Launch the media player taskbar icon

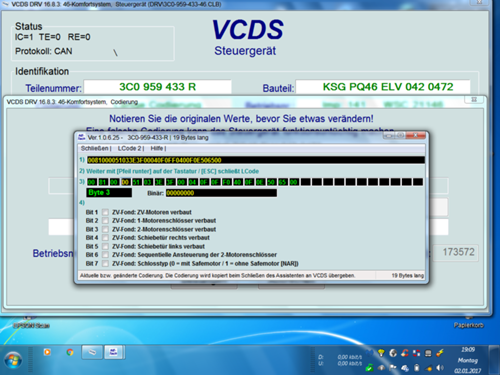pyautogui.click(x=48, y=352)
